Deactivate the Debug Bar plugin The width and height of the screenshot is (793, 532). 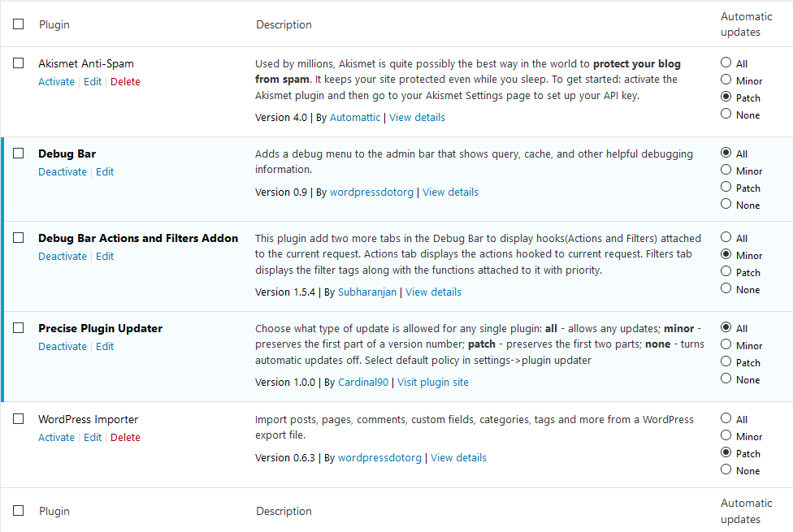click(x=63, y=172)
